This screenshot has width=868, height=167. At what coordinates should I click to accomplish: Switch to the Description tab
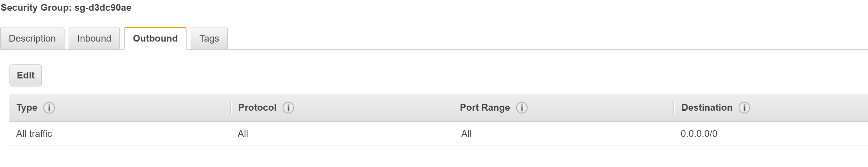click(32, 39)
